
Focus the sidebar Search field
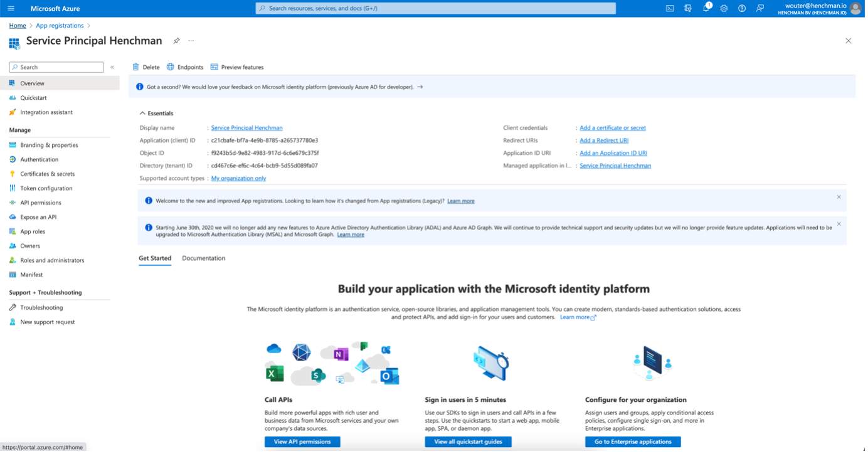point(56,68)
